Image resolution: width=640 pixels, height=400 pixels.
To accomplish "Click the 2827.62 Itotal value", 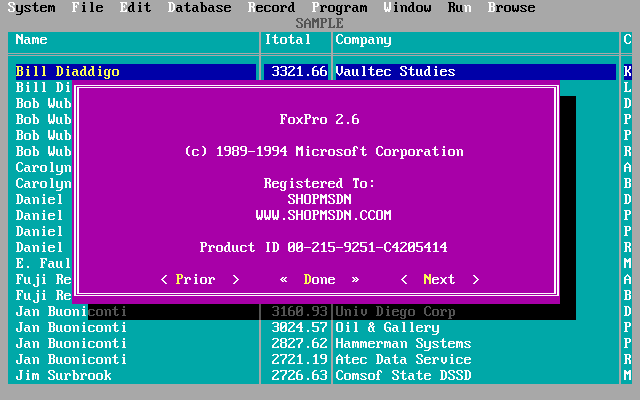I will (299, 343).
